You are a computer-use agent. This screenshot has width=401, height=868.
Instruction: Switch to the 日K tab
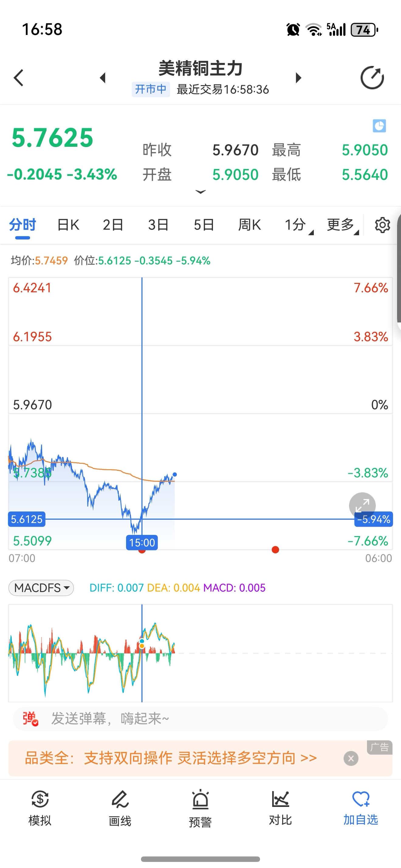coord(68,225)
